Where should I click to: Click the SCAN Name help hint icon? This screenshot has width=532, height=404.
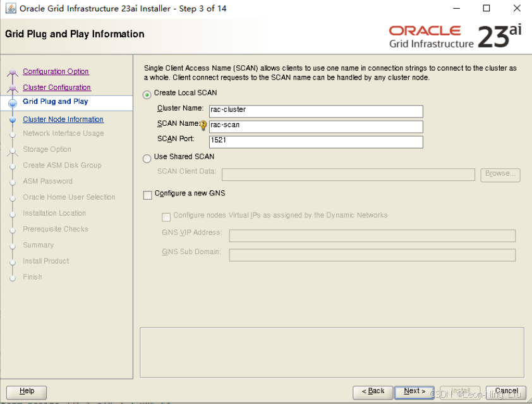(203, 125)
